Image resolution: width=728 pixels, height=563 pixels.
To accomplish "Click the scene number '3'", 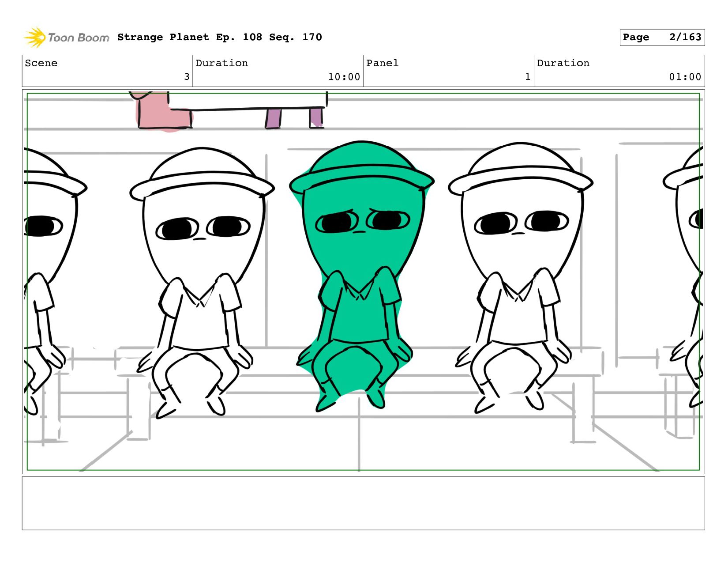I will [187, 77].
